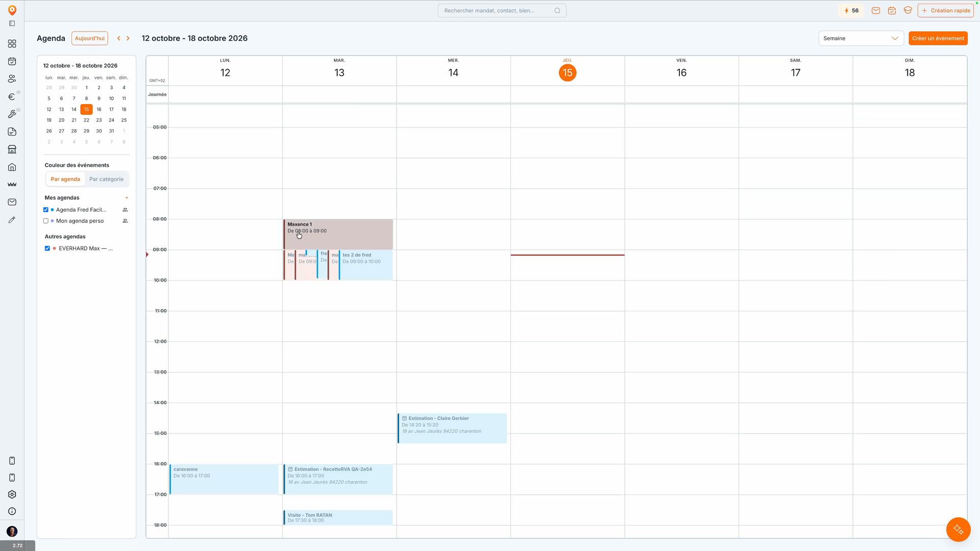Open the www website icon in sidebar
This screenshot has height=551, width=980.
point(12,185)
